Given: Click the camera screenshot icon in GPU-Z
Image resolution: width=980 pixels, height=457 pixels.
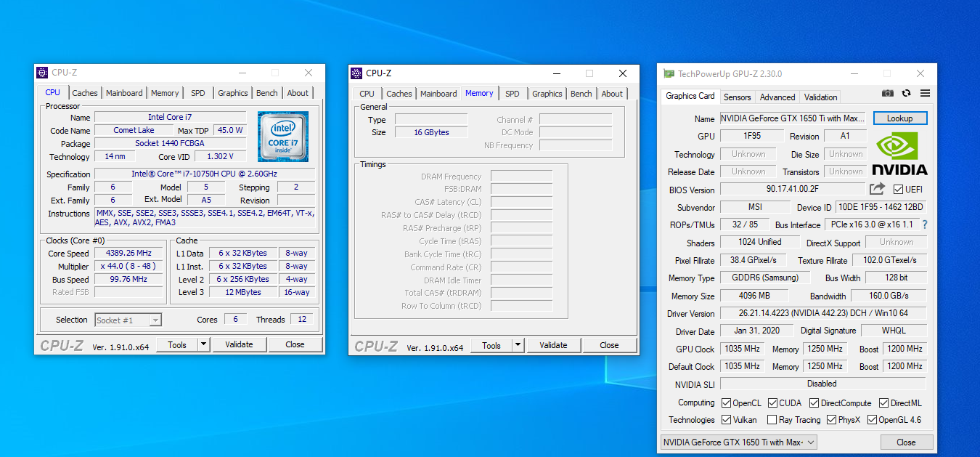Looking at the screenshot, I should [888, 93].
